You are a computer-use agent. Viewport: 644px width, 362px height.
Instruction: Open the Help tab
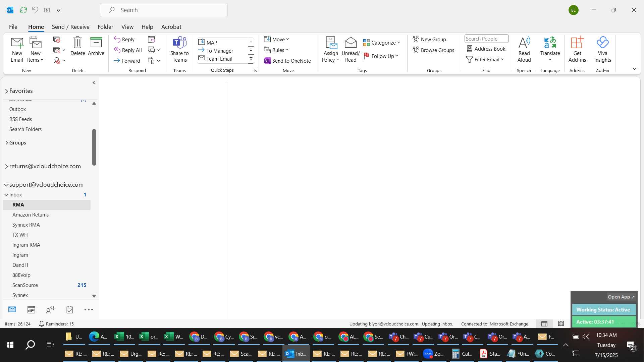click(147, 27)
